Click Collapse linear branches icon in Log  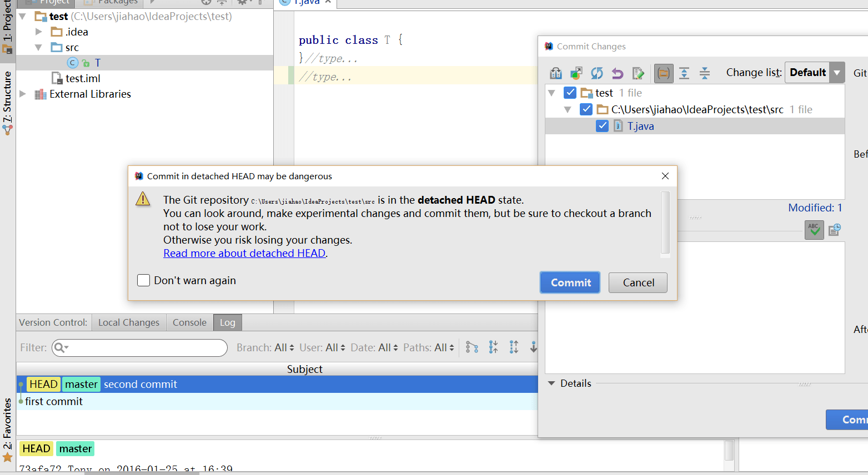point(493,347)
